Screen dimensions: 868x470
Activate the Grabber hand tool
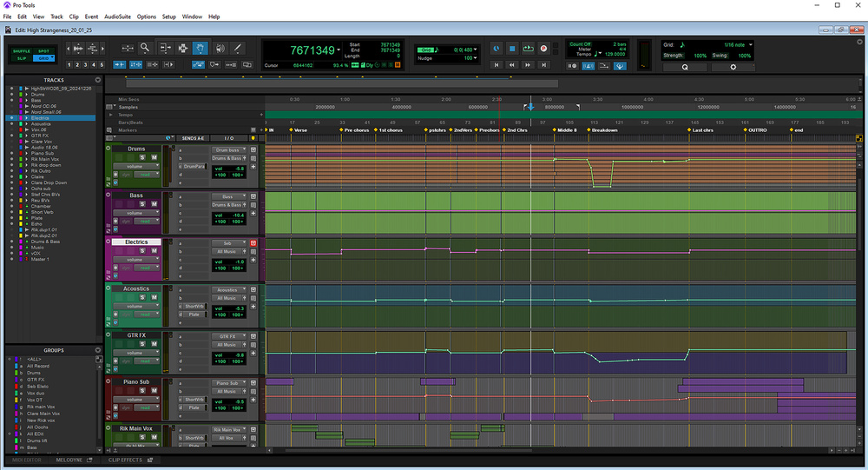tap(201, 48)
